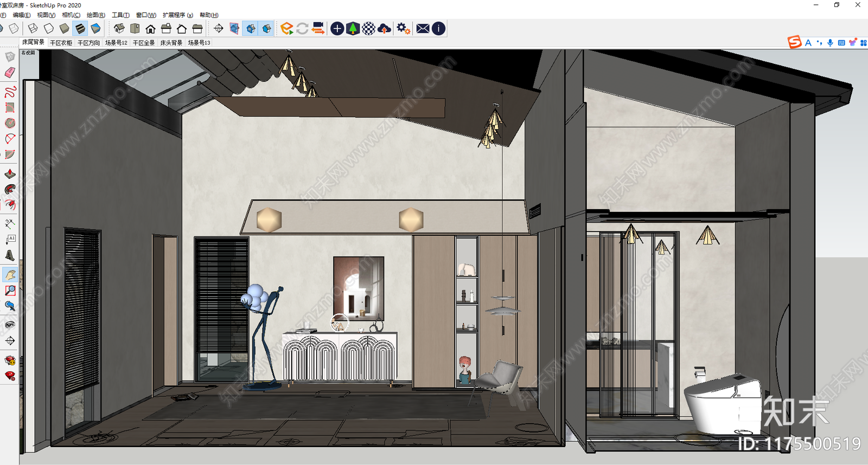
Task: Open the Enscape asset library tree icon
Action: pyautogui.click(x=353, y=28)
